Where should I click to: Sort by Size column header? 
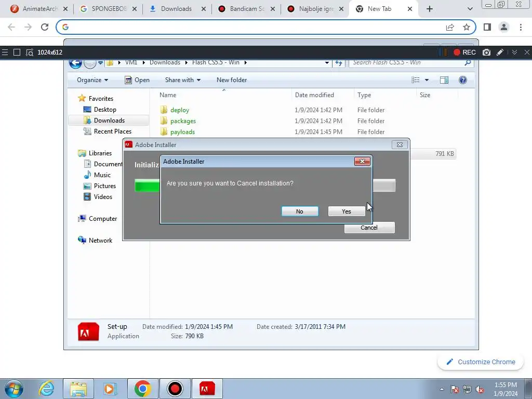pyautogui.click(x=425, y=95)
